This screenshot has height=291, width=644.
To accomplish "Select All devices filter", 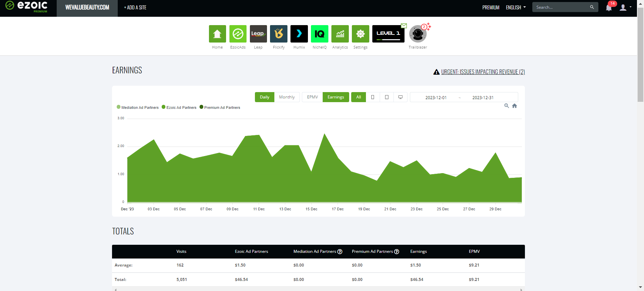I will point(359,97).
